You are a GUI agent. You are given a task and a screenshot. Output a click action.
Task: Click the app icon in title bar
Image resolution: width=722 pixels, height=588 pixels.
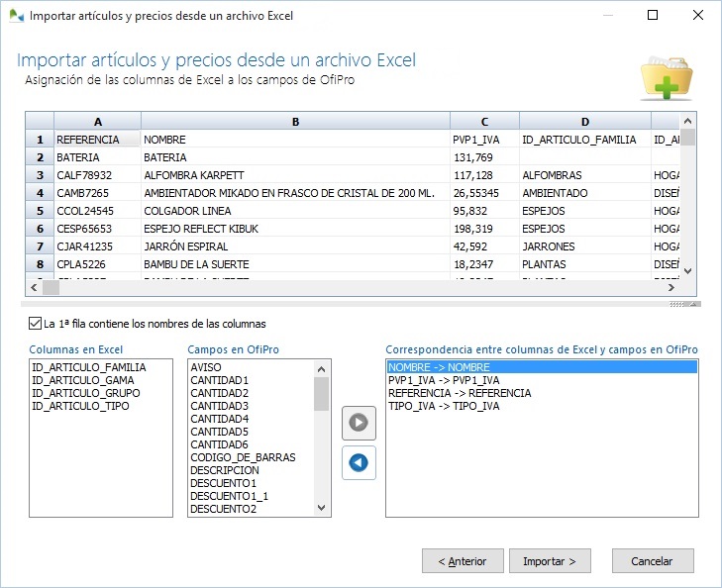[16, 16]
